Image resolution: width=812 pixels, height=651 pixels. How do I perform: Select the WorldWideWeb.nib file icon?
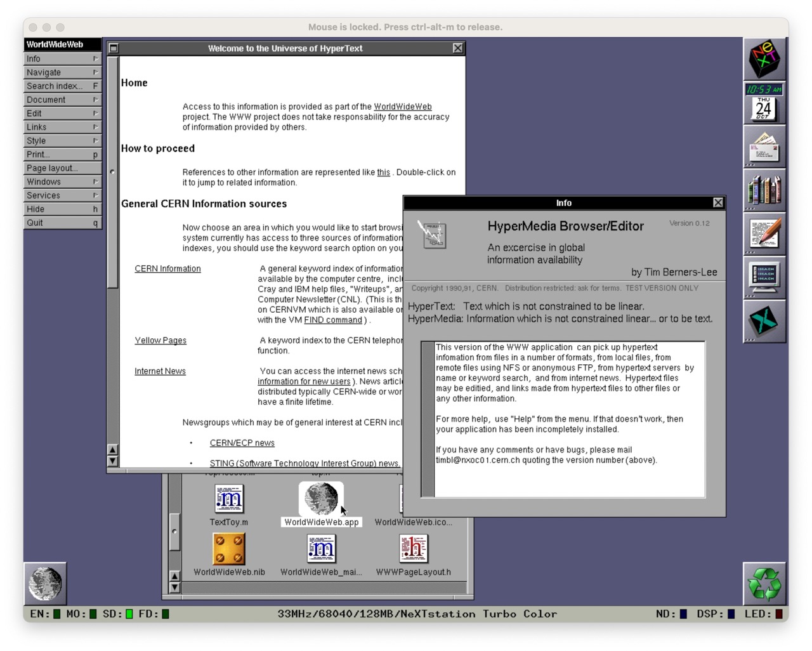pos(228,549)
